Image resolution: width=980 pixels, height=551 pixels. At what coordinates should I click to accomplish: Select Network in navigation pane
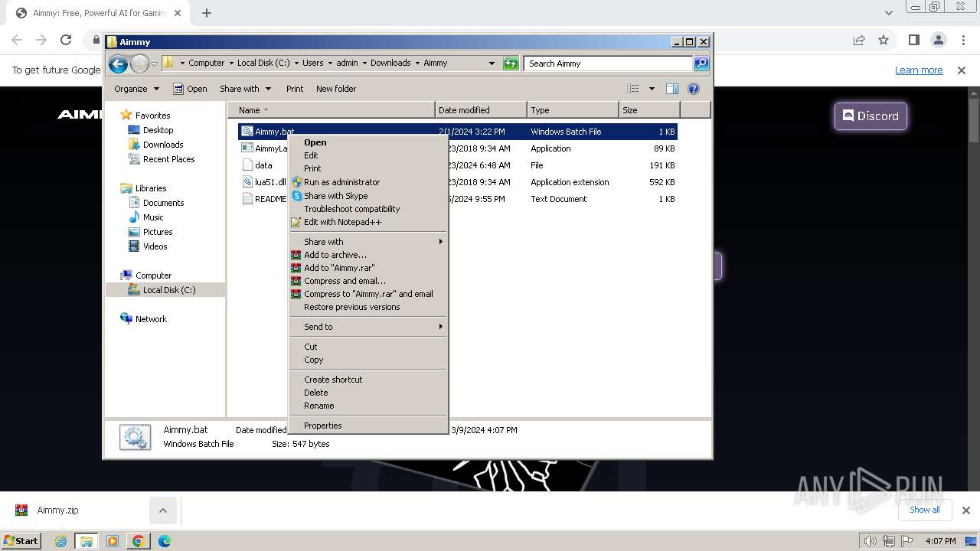151,319
